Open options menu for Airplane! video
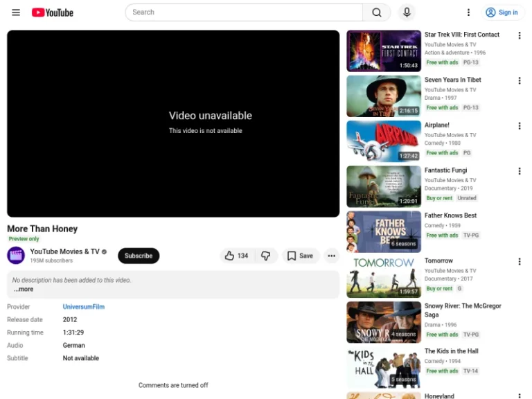This screenshot has height=399, width=532. tap(519, 126)
